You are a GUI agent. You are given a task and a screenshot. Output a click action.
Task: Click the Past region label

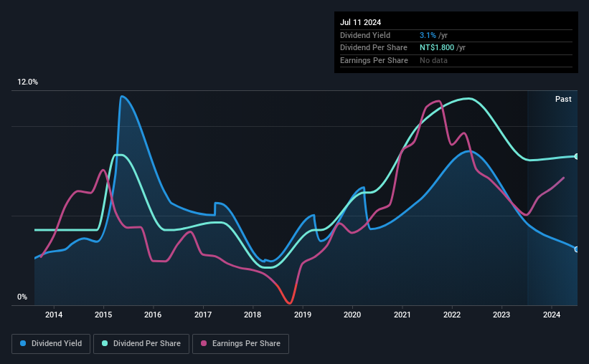pyautogui.click(x=563, y=99)
